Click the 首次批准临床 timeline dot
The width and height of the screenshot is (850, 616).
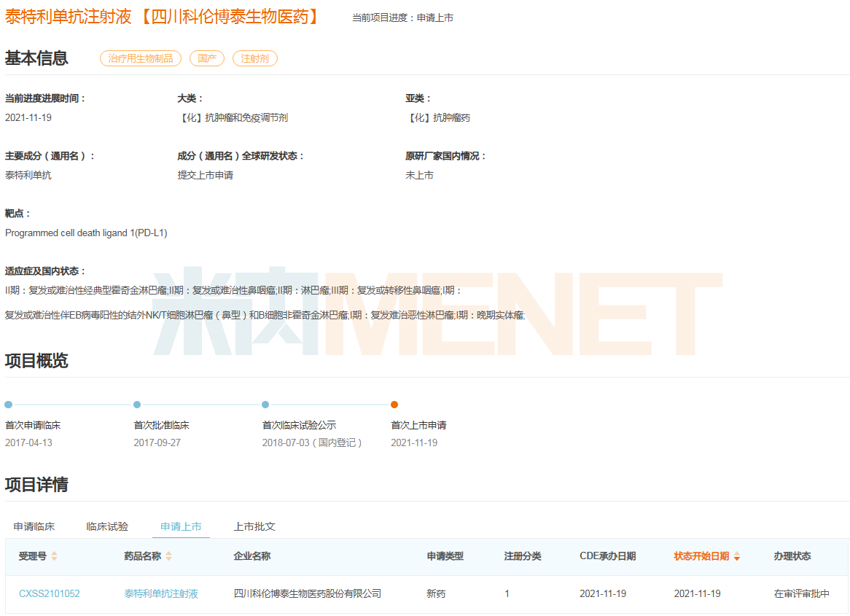pyautogui.click(x=137, y=405)
